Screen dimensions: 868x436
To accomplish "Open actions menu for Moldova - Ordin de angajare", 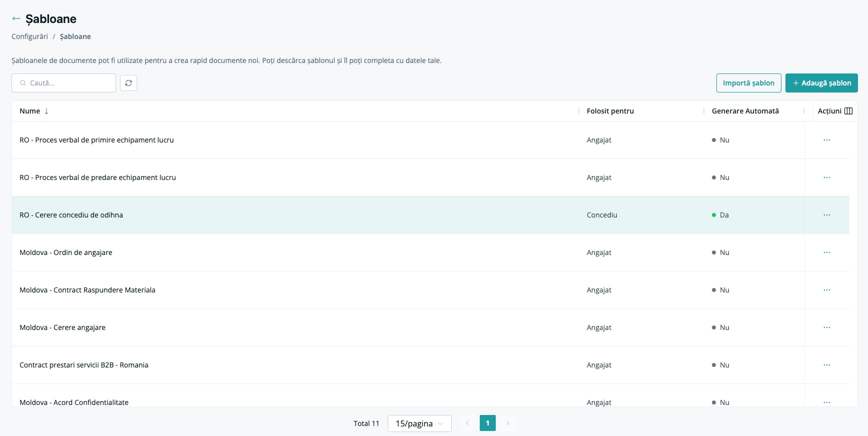I will tap(827, 252).
